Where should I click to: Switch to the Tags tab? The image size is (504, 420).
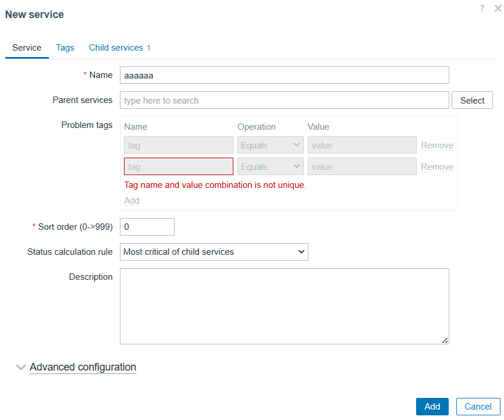tap(65, 48)
